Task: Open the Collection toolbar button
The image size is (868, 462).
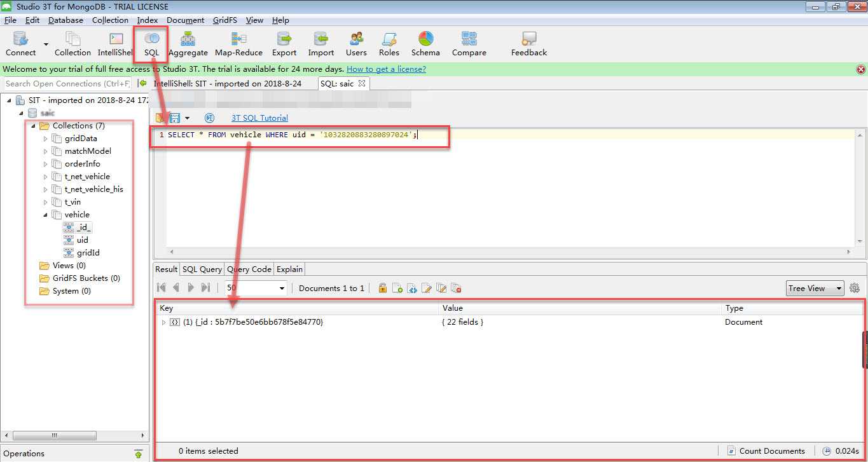Action: click(x=72, y=44)
